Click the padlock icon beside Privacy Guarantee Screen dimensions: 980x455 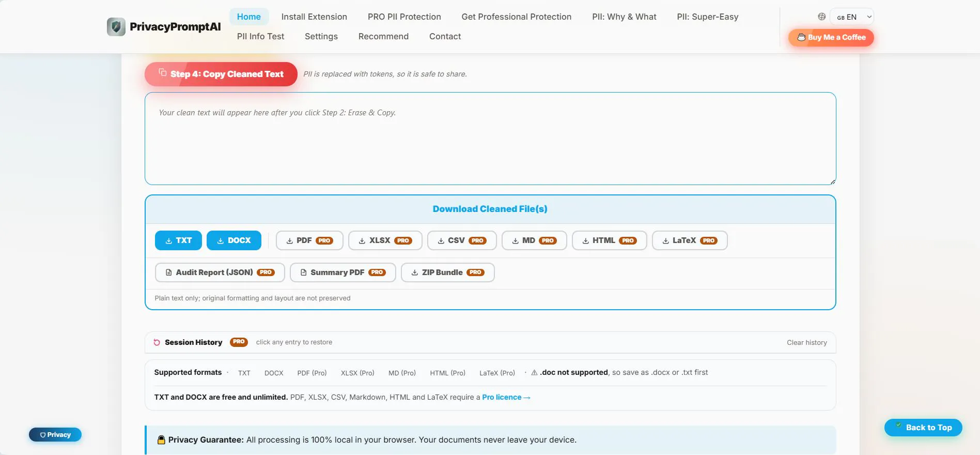pos(161,440)
